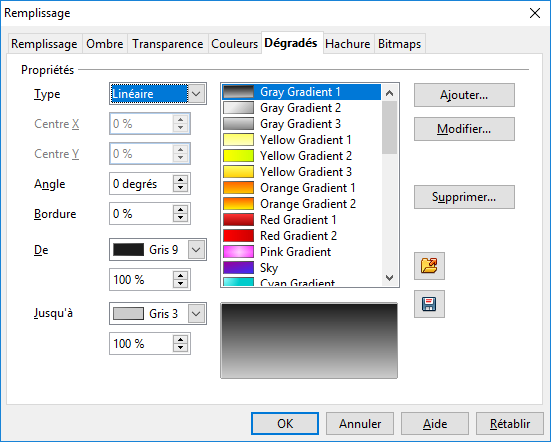551x442 pixels.
Task: Select Orange Gradient 1 in the list
Action: click(x=302, y=188)
